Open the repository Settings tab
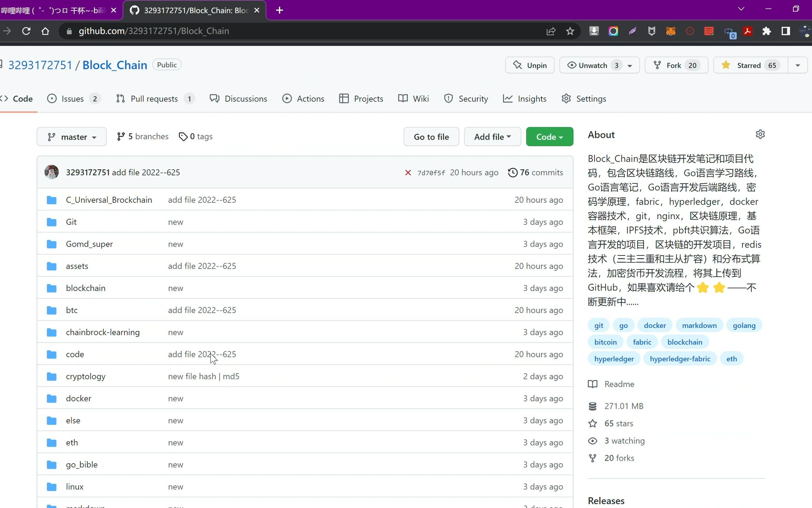This screenshot has height=508, width=812. pyautogui.click(x=584, y=99)
